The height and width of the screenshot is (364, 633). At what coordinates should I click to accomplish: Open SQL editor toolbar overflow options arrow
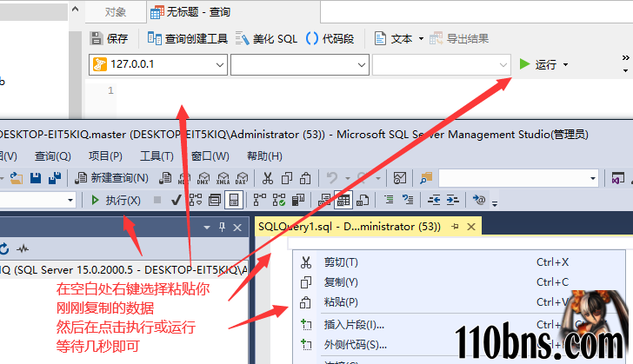(495, 204)
